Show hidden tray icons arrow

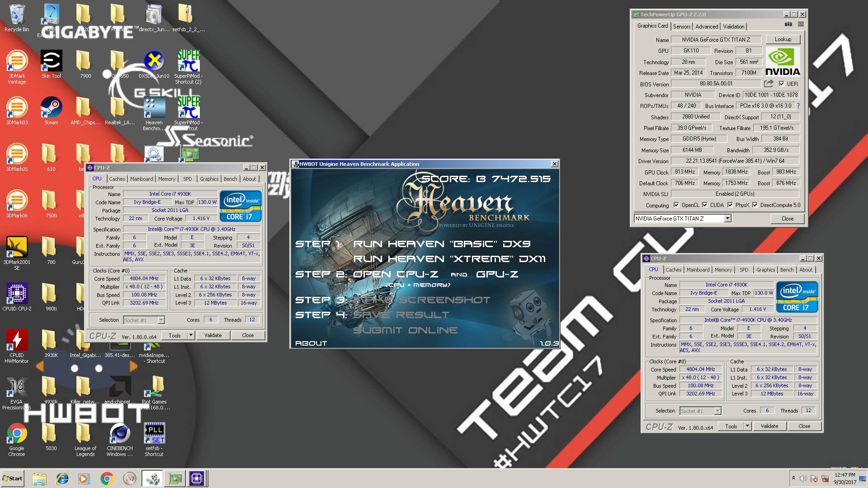tap(793, 478)
